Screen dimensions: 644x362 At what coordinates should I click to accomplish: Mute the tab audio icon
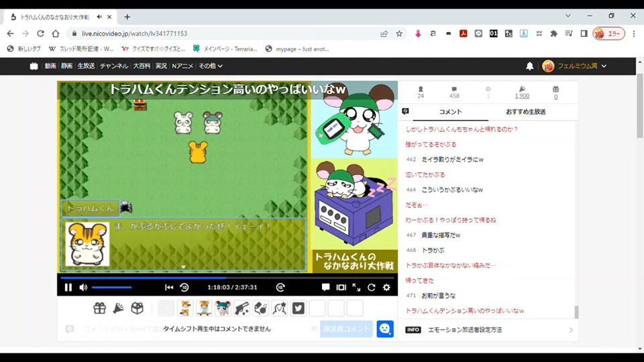click(99, 17)
